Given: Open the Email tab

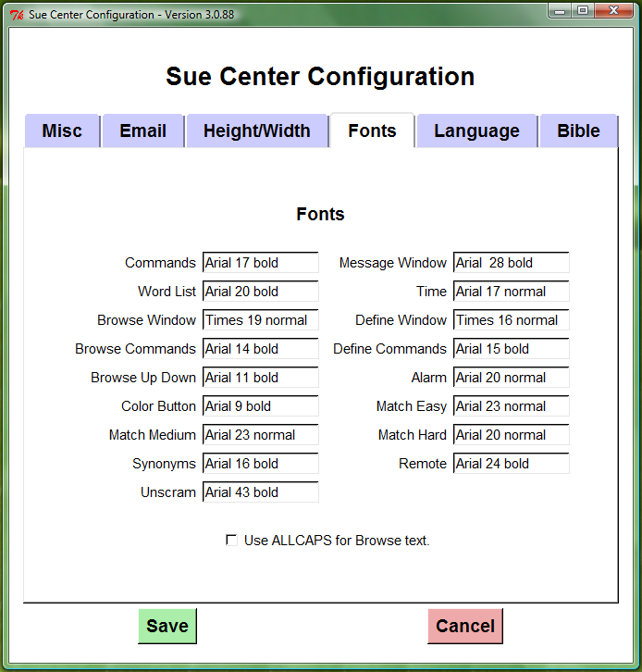Looking at the screenshot, I should pyautogui.click(x=142, y=131).
